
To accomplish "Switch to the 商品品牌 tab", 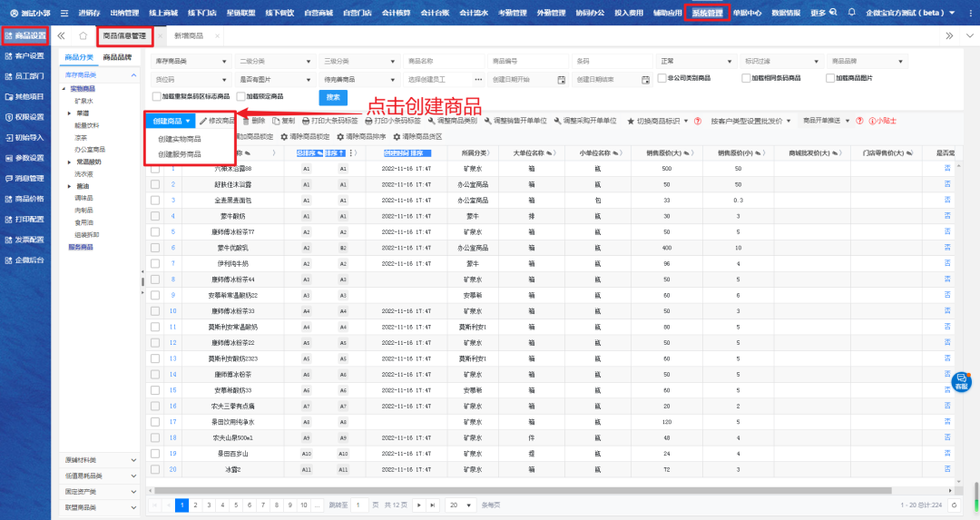I will coord(117,57).
